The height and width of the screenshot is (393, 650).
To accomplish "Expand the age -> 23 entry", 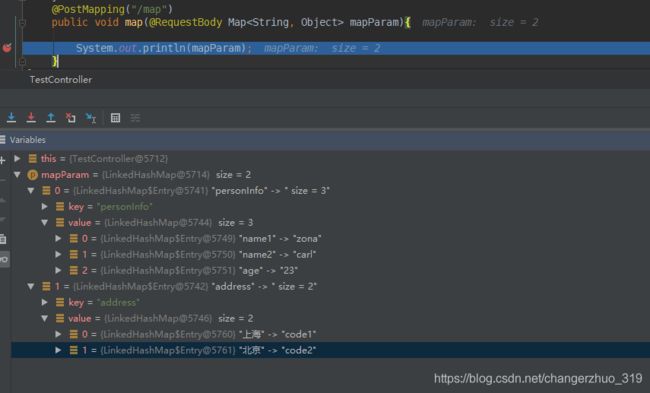I will (58, 270).
